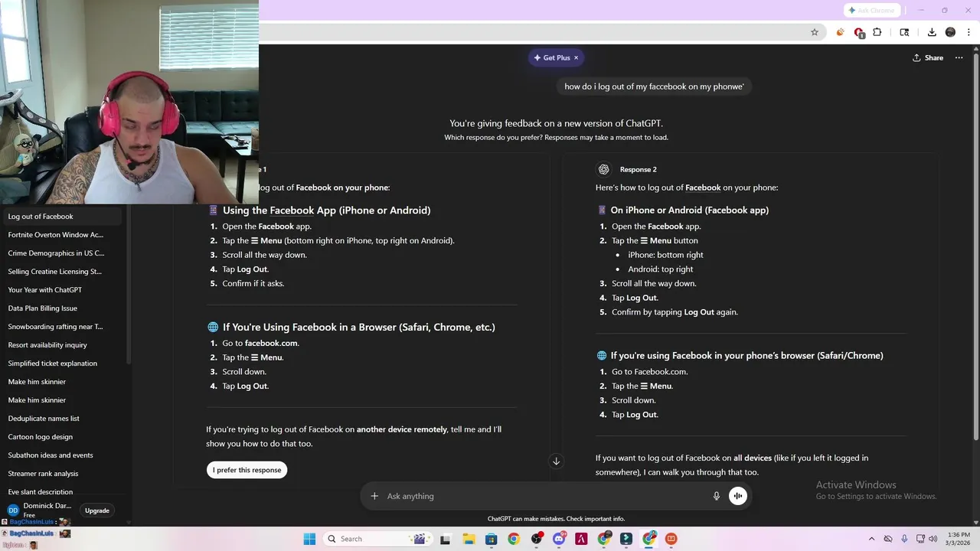Click the user message about logging out of facebook
980x551 pixels.
coord(654,86)
